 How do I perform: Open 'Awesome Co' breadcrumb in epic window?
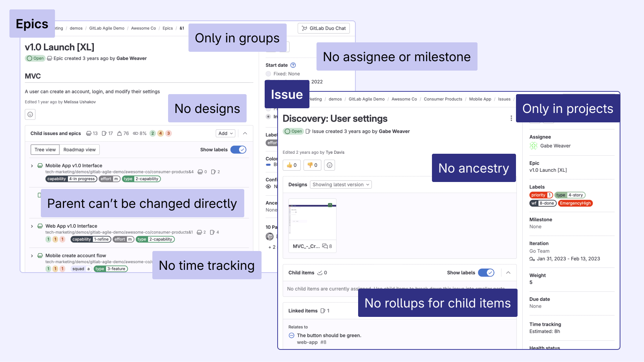143,28
